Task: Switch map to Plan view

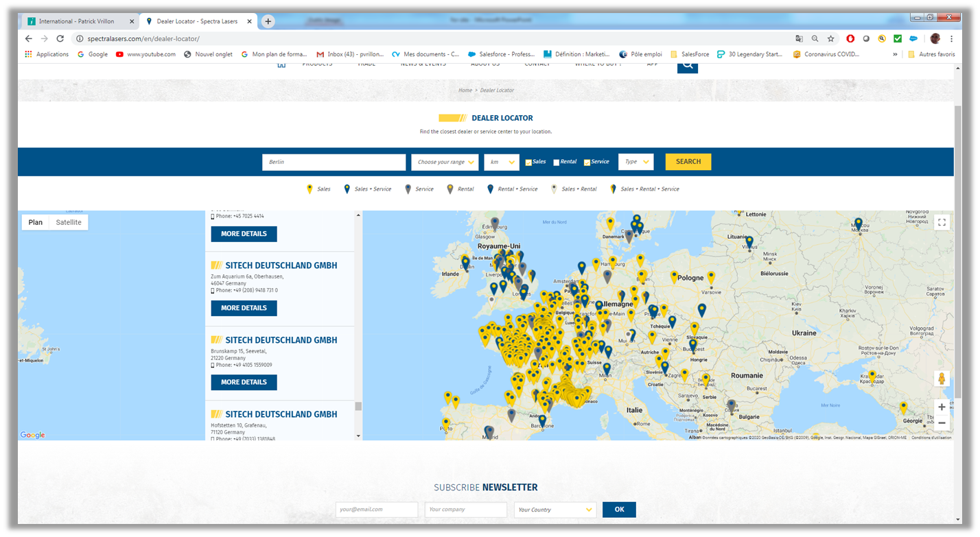Action: point(36,222)
